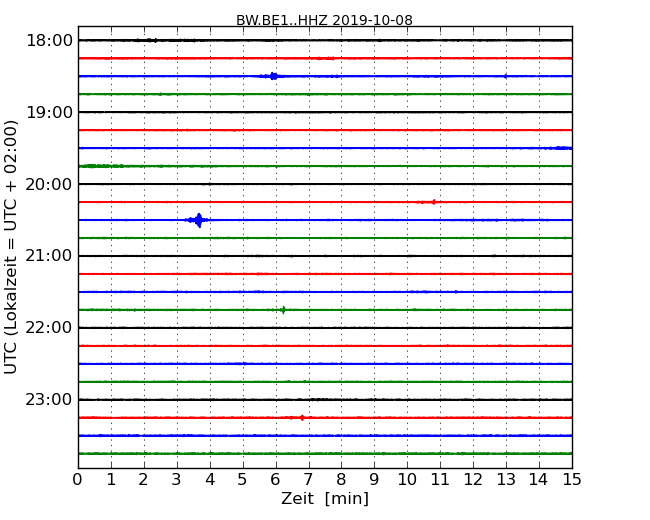
Task: Click the 5 minute tick label
Action: point(243,479)
